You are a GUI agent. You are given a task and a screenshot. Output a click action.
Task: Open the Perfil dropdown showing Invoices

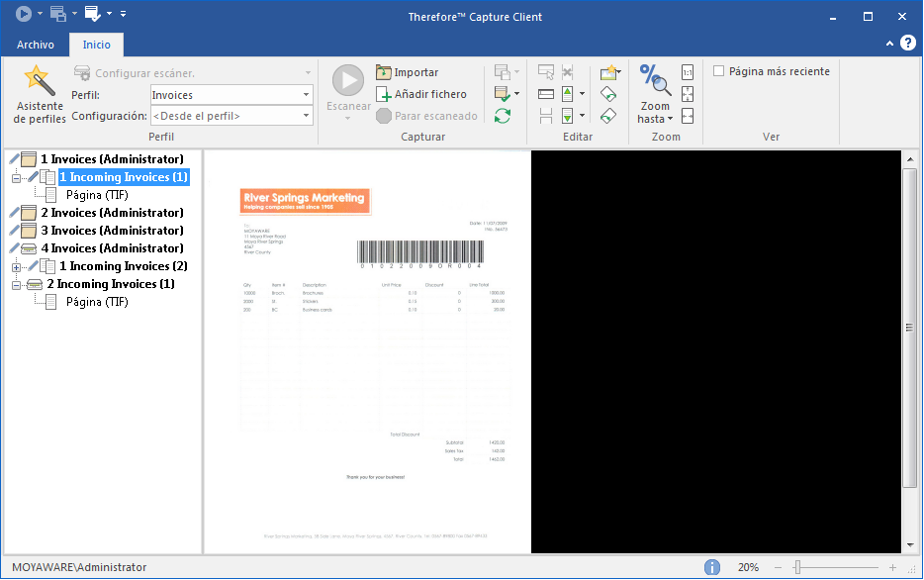231,95
